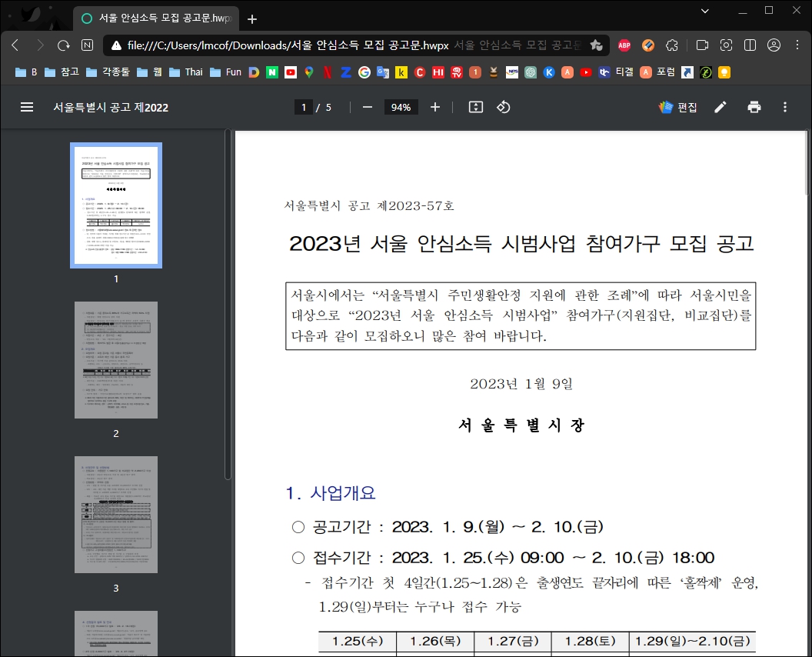The width and height of the screenshot is (812, 657).
Task: Open the Naver N bookmark
Action: coord(272,72)
